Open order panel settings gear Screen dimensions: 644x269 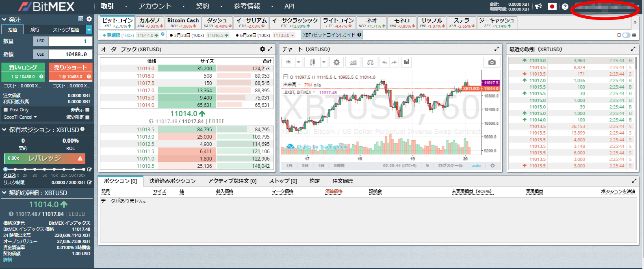pos(89,19)
